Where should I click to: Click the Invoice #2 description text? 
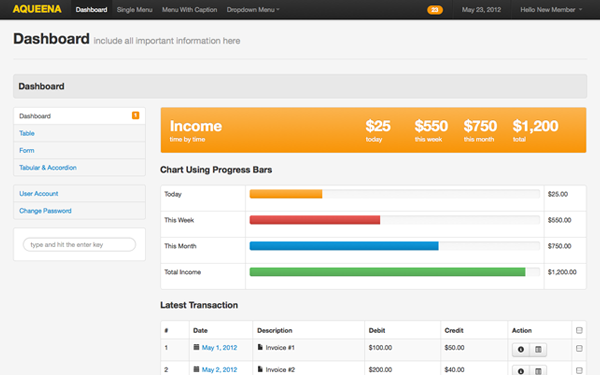[280, 370]
